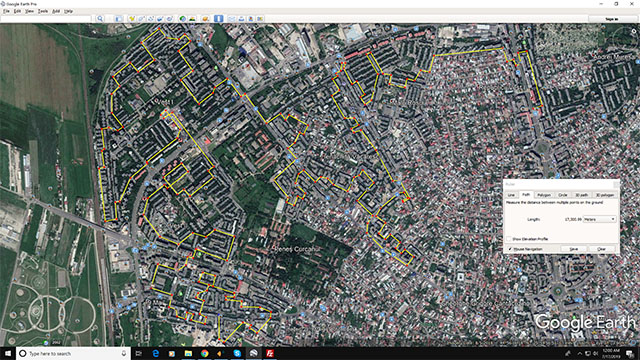Click the Search magnifier icon
Viewport: 640px width, 360px height.
pos(100,18)
